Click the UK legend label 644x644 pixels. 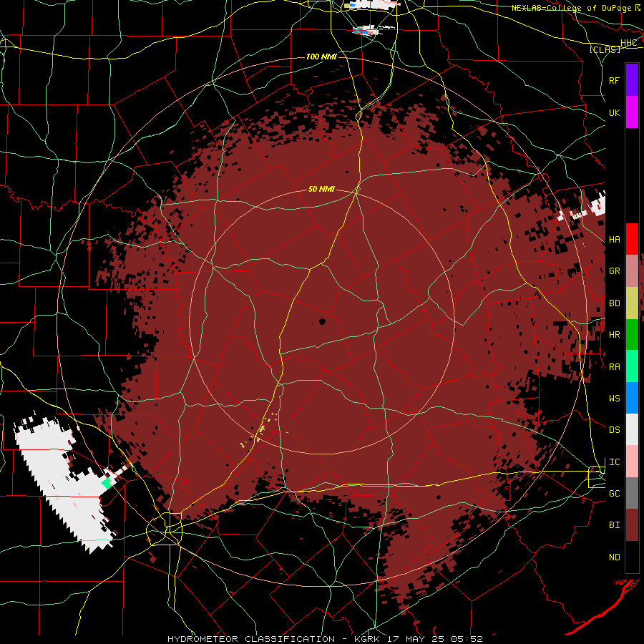(x=615, y=112)
